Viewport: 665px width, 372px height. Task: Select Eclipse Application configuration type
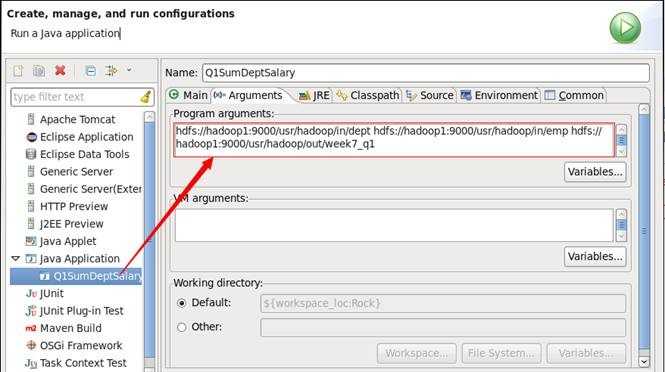tap(87, 137)
